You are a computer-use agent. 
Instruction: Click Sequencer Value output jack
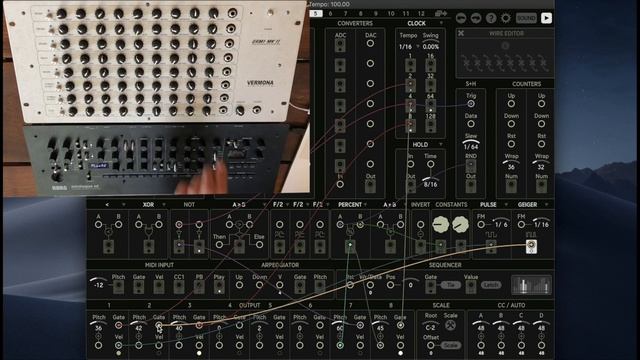[x=471, y=287]
